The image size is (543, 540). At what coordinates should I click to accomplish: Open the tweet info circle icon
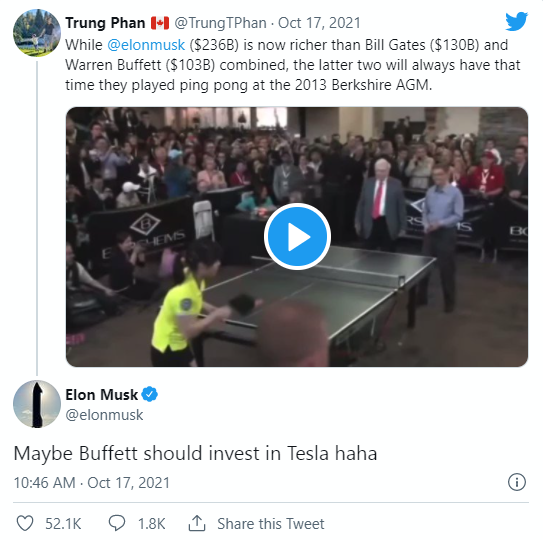(x=517, y=482)
